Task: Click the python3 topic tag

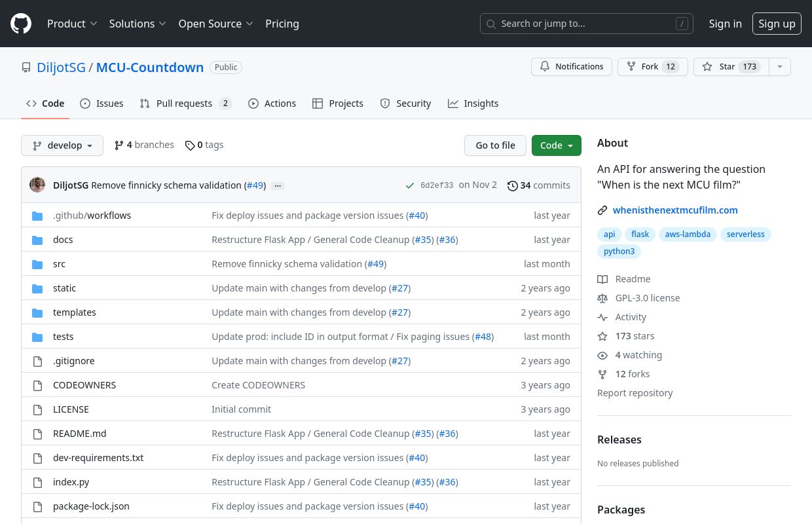Action: (619, 251)
